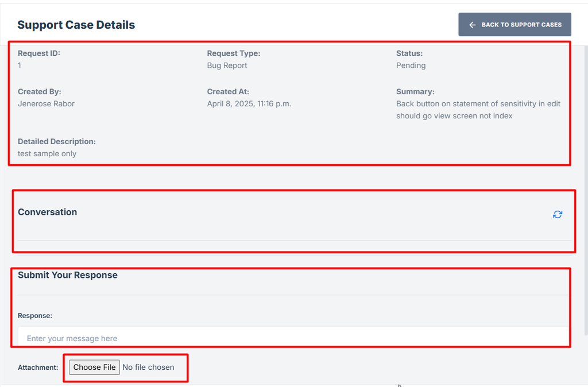Click the Bug Report request type value
The height and width of the screenshot is (387, 588).
(227, 65)
